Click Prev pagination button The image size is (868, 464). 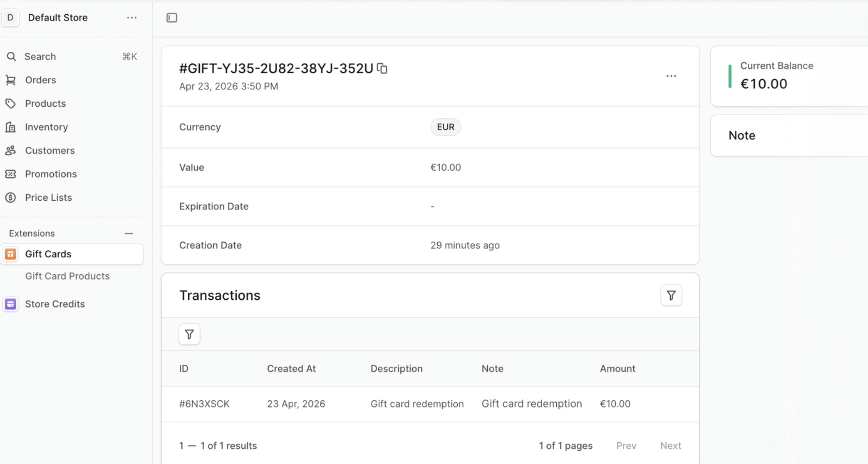point(626,446)
